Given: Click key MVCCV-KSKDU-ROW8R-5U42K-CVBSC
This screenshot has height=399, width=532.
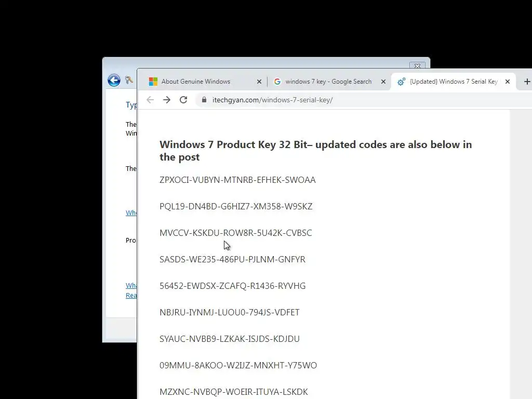Looking at the screenshot, I should coord(235,233).
